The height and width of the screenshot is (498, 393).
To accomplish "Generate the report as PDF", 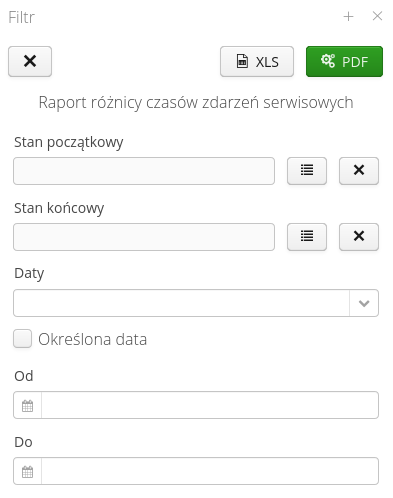I will pos(344,61).
